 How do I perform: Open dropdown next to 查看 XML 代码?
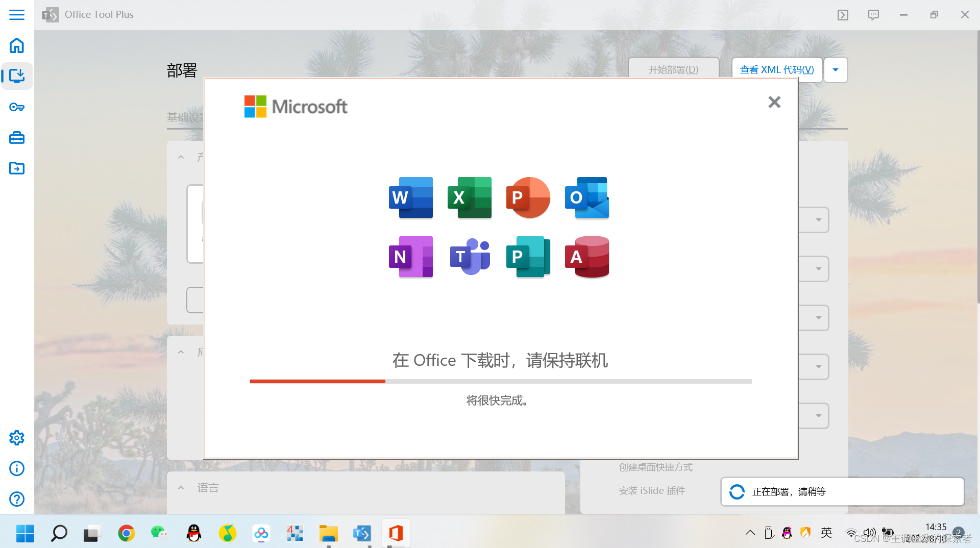point(835,69)
